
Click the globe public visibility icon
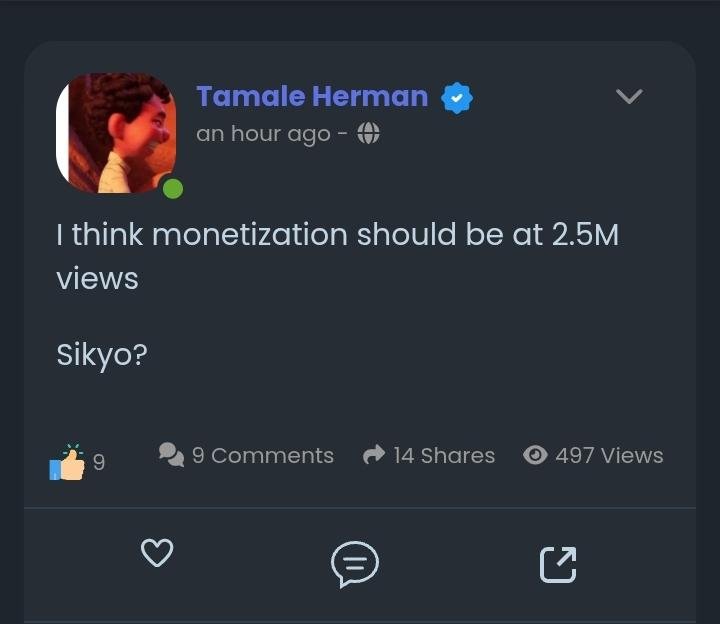368,133
